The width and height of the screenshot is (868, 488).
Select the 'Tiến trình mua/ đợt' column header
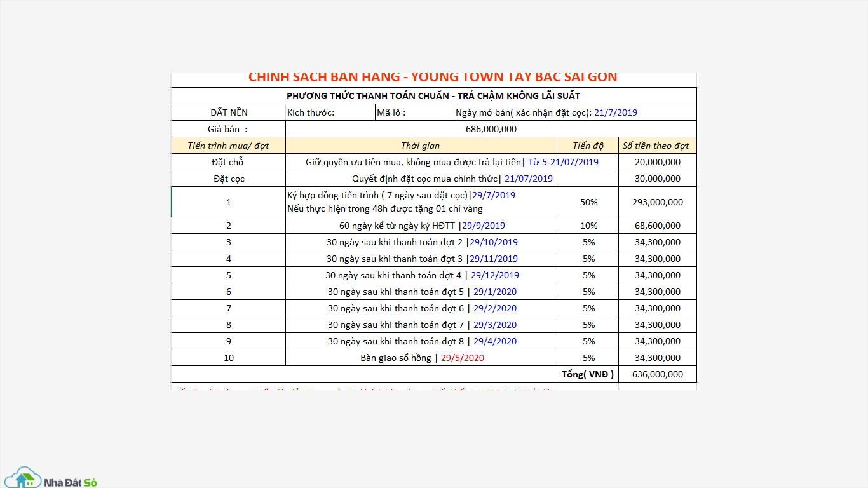click(229, 146)
